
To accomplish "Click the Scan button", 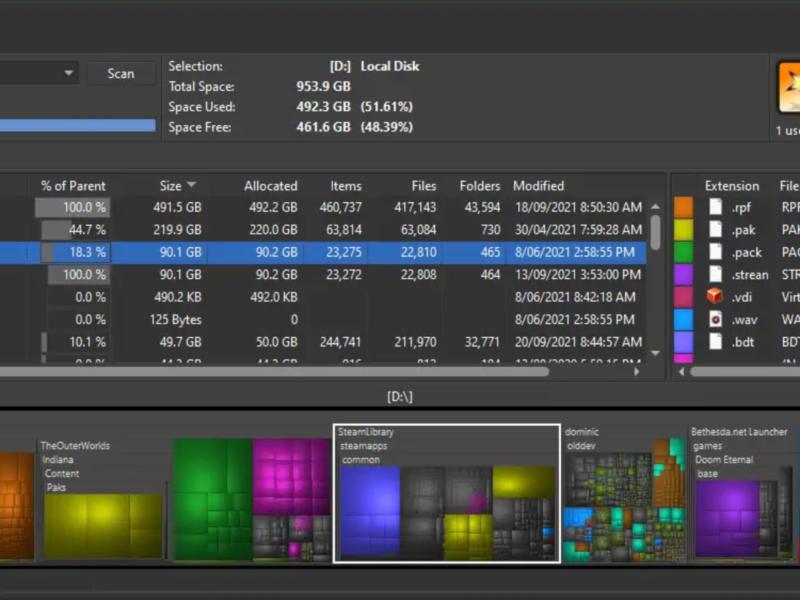I will [120, 72].
